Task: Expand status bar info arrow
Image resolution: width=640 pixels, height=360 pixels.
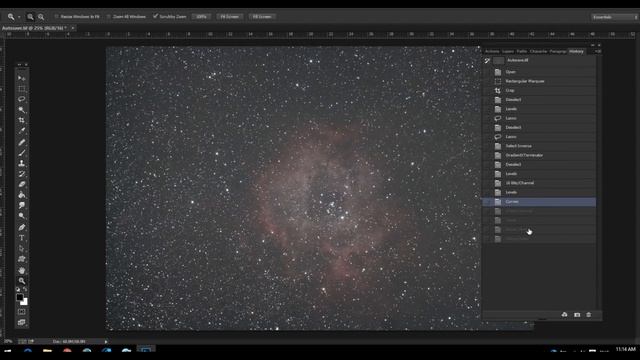Action: click(x=106, y=342)
